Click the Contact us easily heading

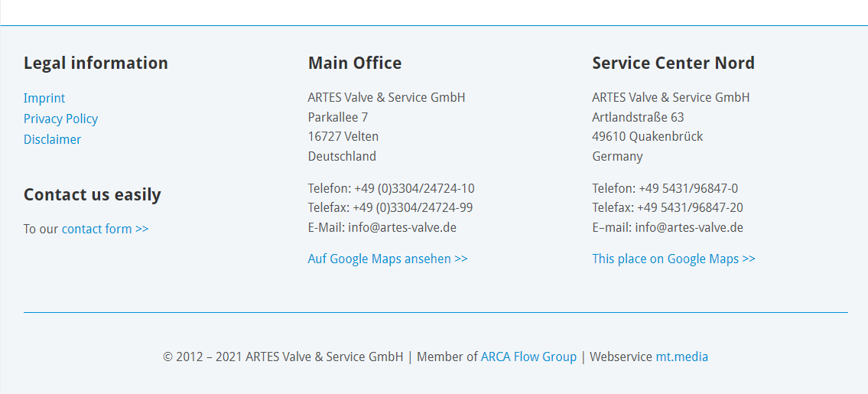click(x=93, y=194)
